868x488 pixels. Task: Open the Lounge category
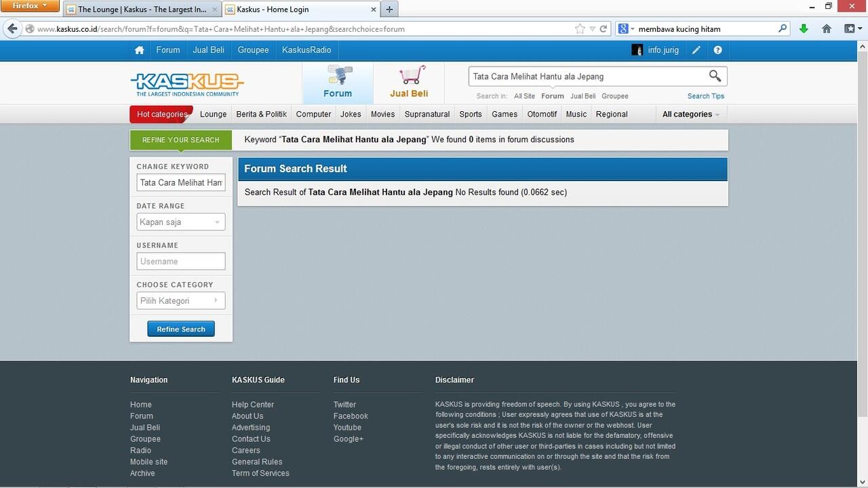tap(214, 115)
